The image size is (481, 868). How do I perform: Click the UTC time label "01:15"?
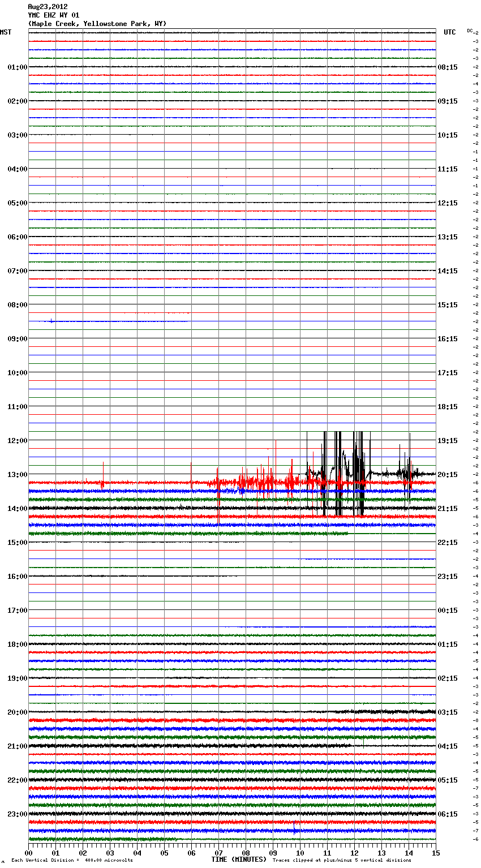pyautogui.click(x=448, y=644)
